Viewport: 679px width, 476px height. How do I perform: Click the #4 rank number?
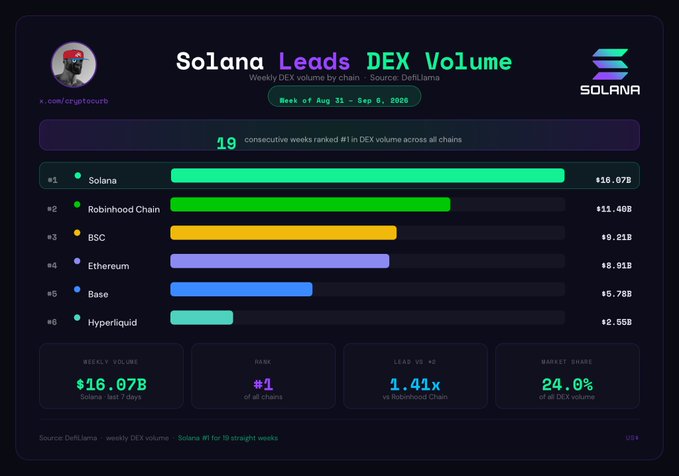coord(52,266)
